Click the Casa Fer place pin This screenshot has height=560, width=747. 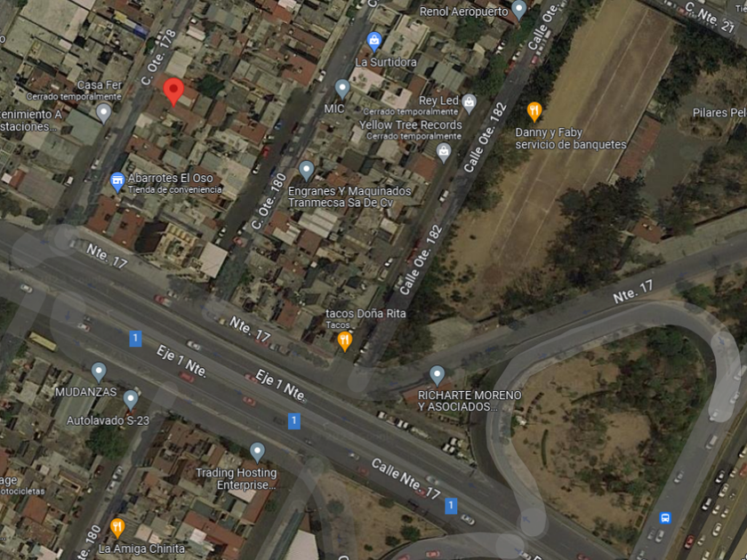[103, 114]
